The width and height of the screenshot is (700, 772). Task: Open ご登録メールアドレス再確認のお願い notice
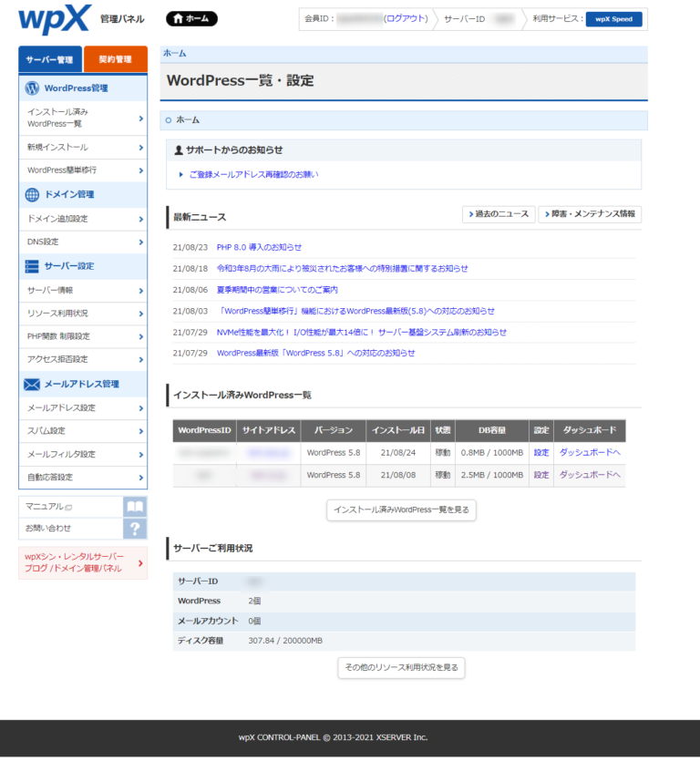click(253, 175)
